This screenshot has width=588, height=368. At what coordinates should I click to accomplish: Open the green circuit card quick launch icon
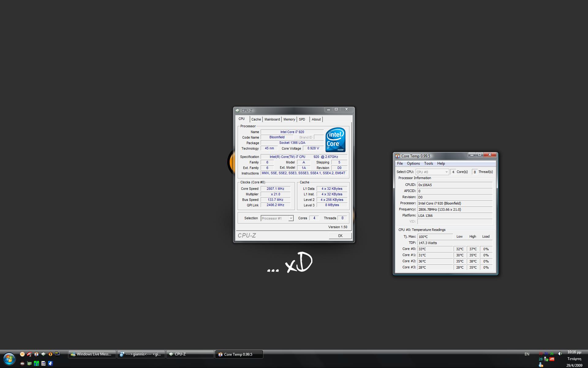pyautogui.click(x=29, y=364)
